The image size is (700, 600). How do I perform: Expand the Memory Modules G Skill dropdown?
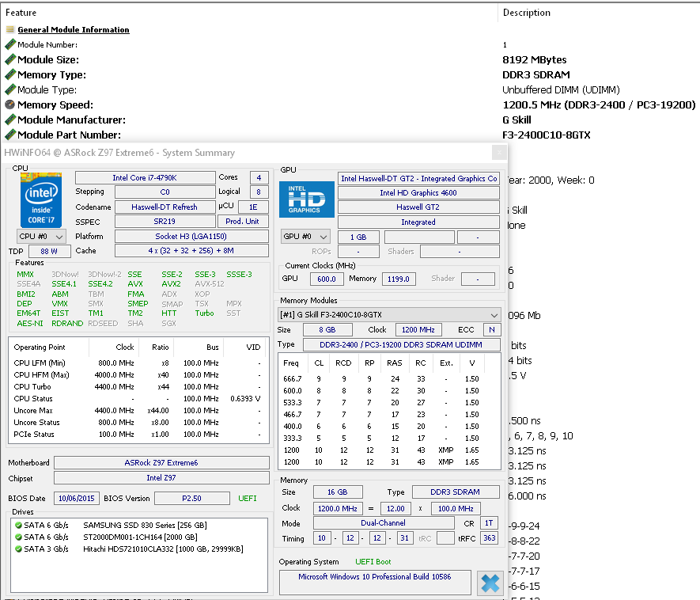click(389, 314)
